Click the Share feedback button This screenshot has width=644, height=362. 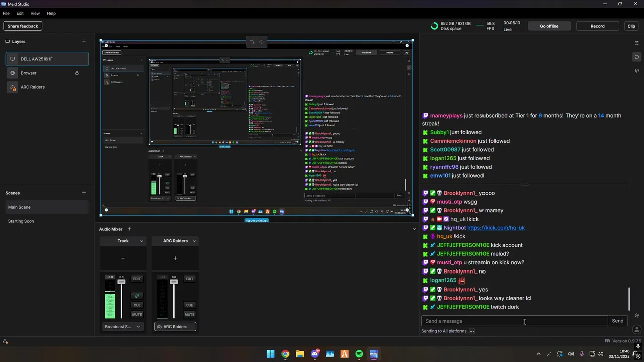click(x=23, y=26)
